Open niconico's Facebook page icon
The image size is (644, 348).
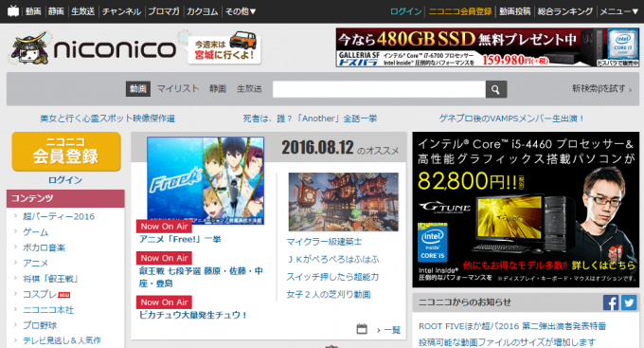point(611,302)
